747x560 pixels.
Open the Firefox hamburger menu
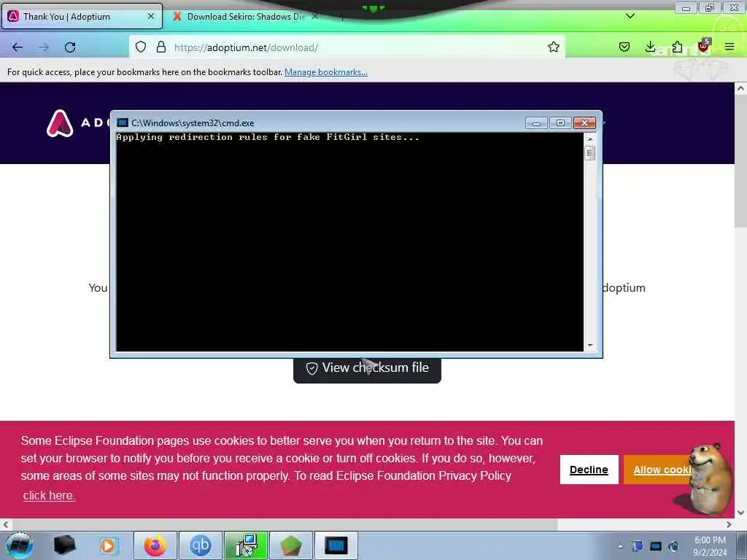click(x=729, y=47)
